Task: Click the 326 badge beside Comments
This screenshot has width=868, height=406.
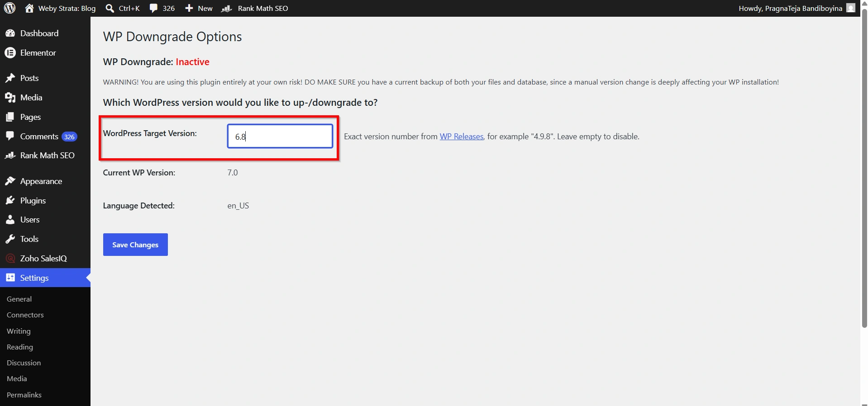Action: (69, 137)
